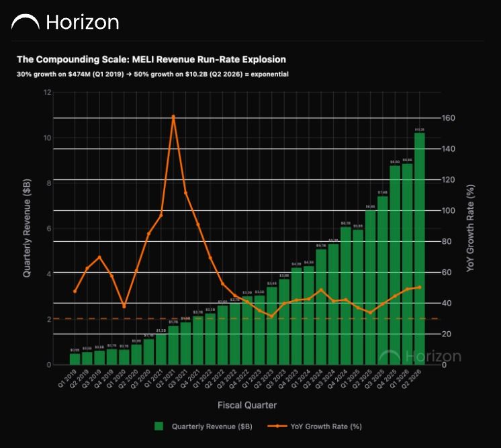The height and width of the screenshot is (448, 501).
Task: Click the Horizon arc logo icon
Action: click(x=26, y=22)
